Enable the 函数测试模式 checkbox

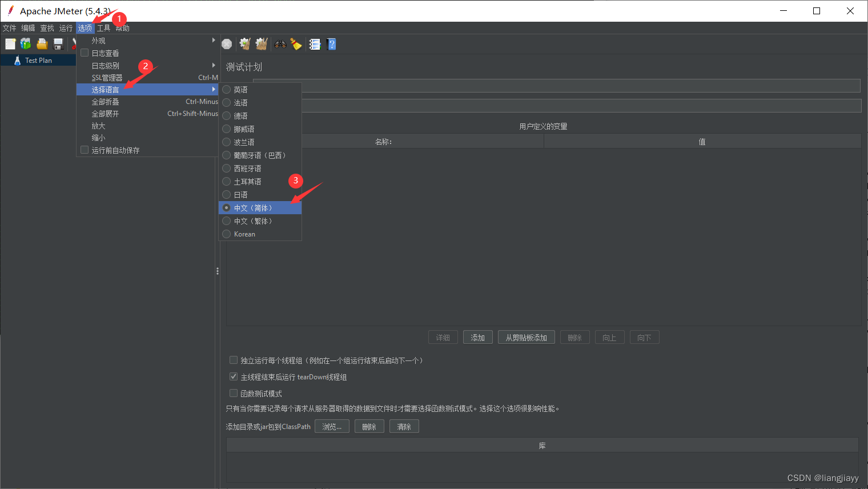click(234, 393)
